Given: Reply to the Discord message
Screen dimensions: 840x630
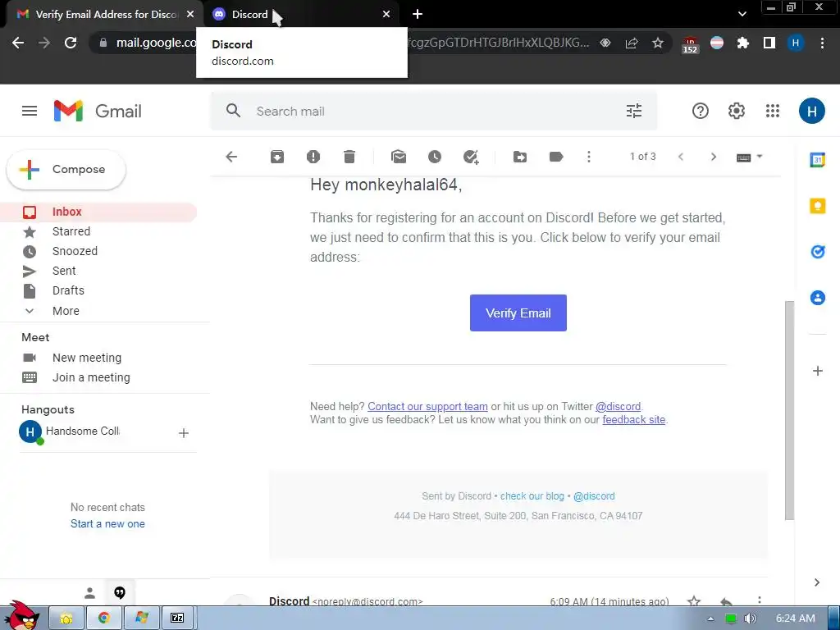Looking at the screenshot, I should (727, 601).
